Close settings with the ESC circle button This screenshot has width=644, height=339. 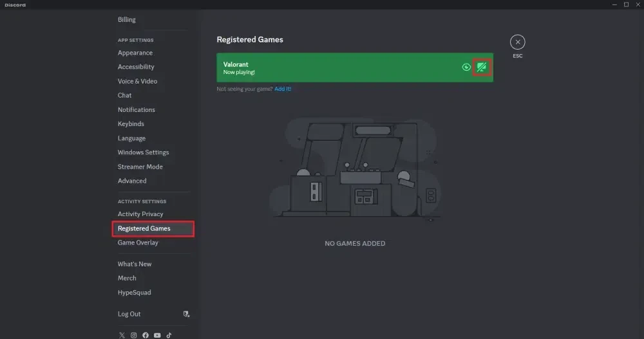coord(518,42)
